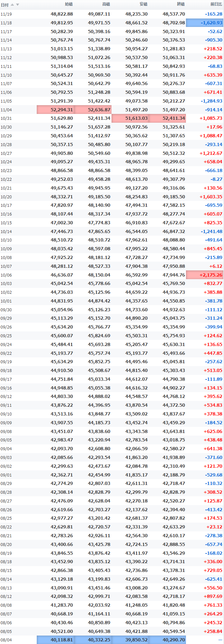224x644 pixels.
Task: Click the 日付 column header
Action: click(5, 5)
